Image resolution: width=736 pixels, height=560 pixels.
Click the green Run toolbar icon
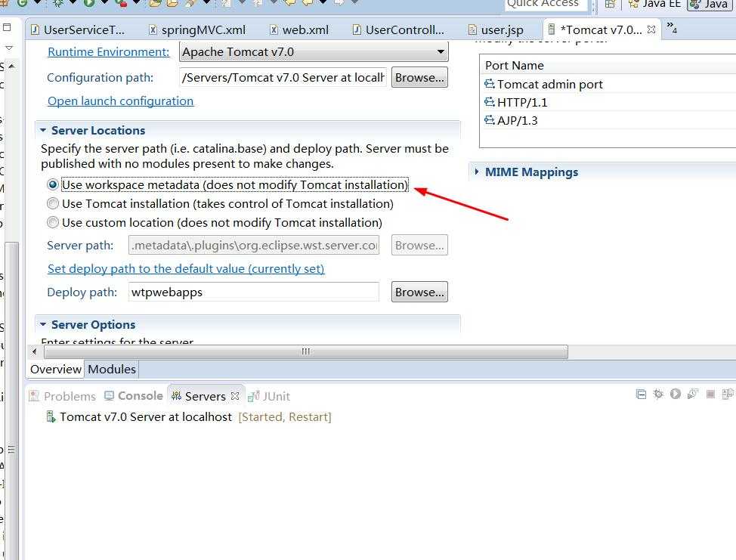tap(88, 3)
